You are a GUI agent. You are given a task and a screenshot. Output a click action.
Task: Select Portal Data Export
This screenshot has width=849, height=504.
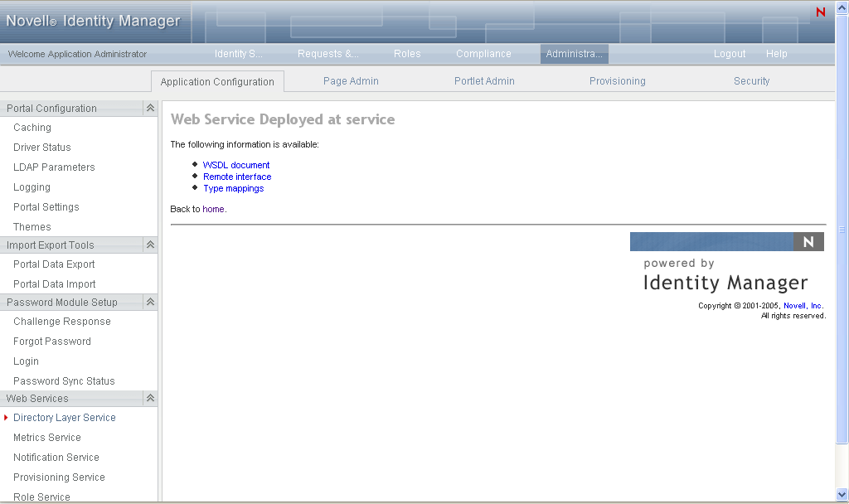tap(54, 264)
